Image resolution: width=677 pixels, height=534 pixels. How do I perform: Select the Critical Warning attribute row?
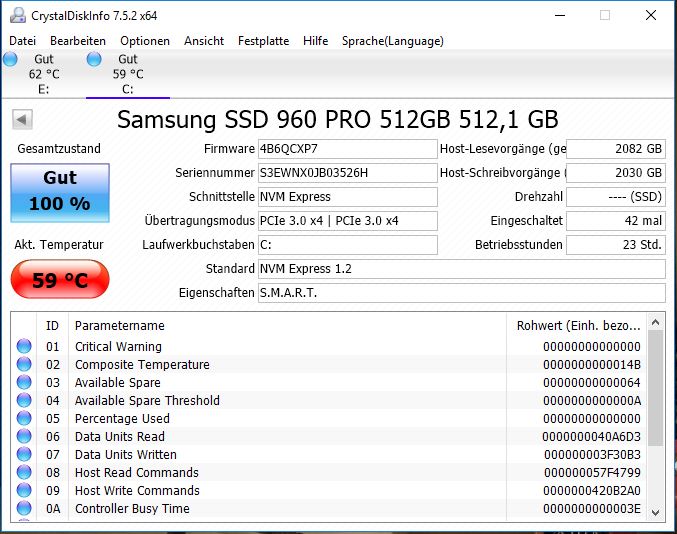(x=329, y=346)
